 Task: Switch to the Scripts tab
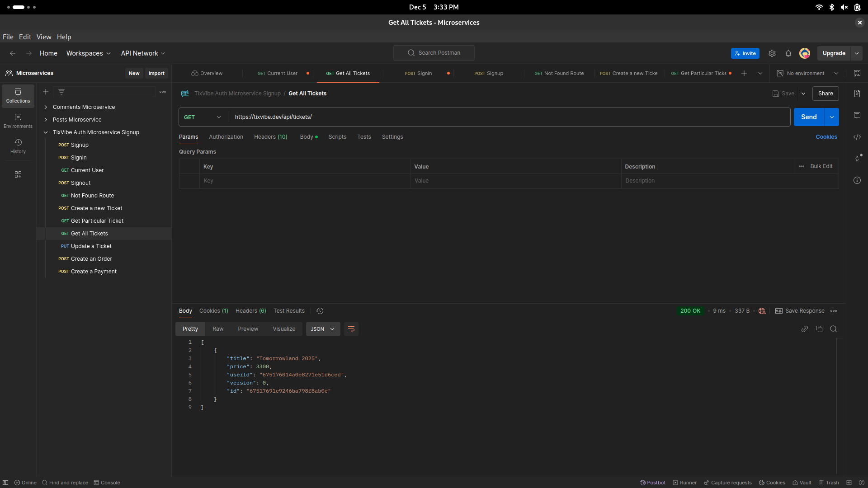tap(337, 137)
